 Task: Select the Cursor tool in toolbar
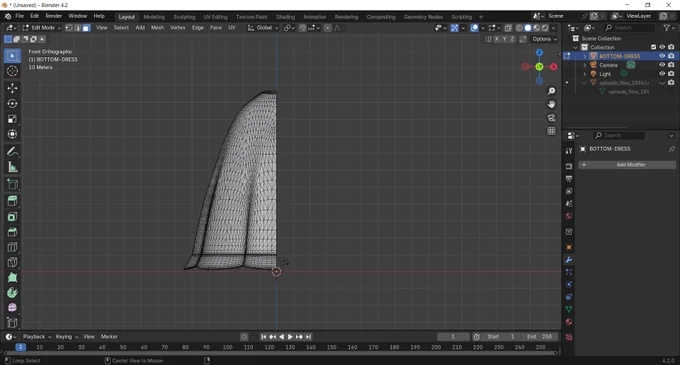tap(12, 71)
